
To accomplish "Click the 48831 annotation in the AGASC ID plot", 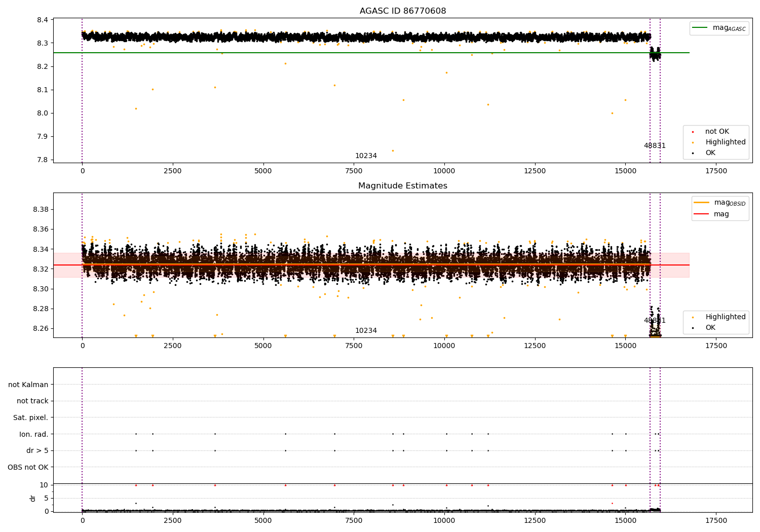I will tap(655, 145).
